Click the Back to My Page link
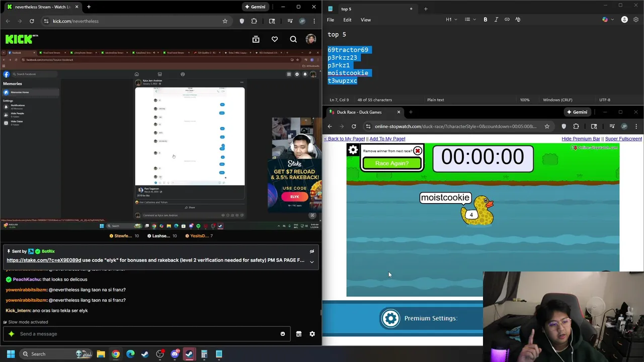Viewport: 644px width, 362px height. pyautogui.click(x=344, y=139)
